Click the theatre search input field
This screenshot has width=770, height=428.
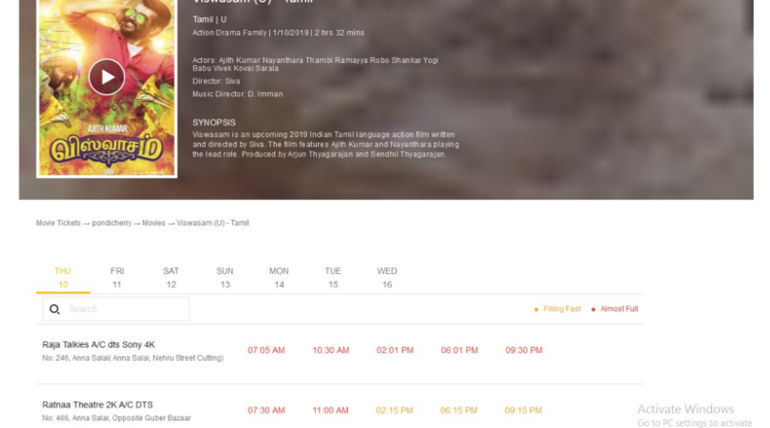(125, 309)
